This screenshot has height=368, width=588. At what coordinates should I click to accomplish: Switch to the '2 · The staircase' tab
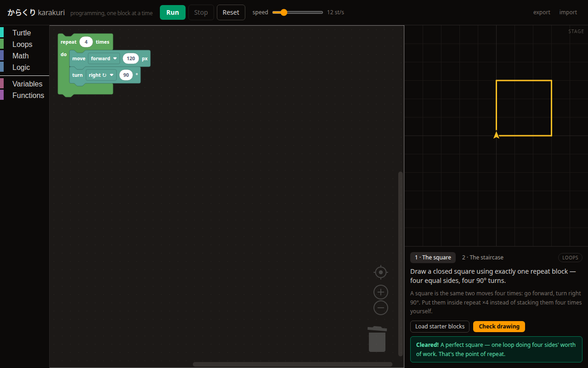tap(483, 258)
